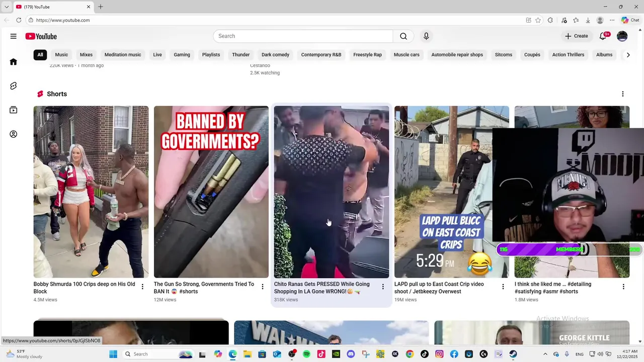Open Edge Settings and more menu
This screenshot has height=362, width=644.
612,20
